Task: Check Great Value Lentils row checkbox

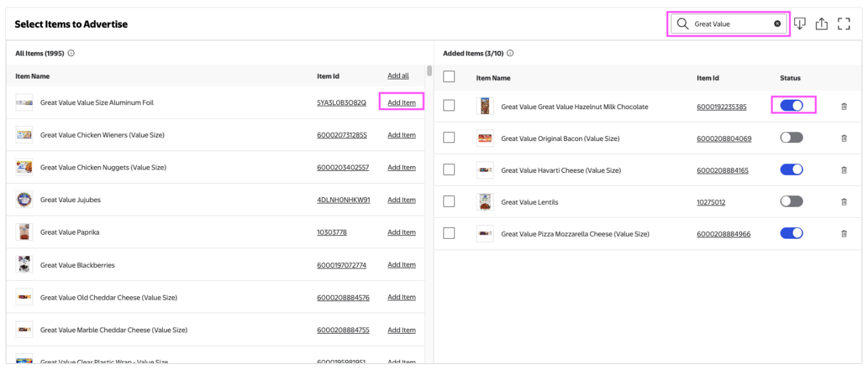Action: click(449, 201)
